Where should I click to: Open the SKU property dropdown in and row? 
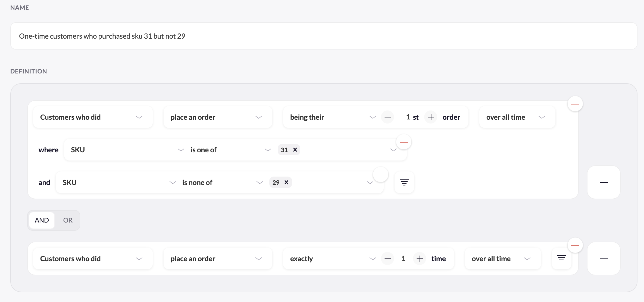[119, 182]
